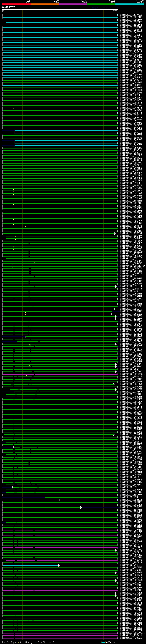The image size is (146, 644).
Task: Select hit UniRef100_Q4F8I8
Action: tap(131, 108)
